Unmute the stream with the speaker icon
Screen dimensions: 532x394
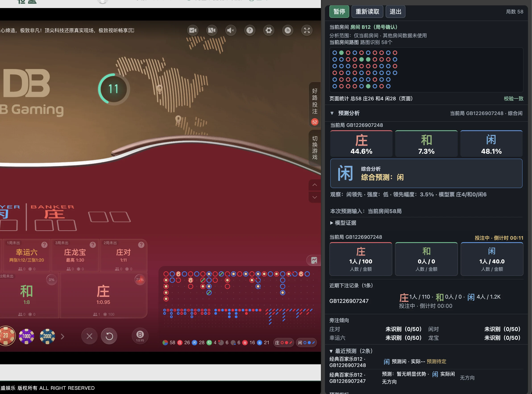click(x=231, y=31)
